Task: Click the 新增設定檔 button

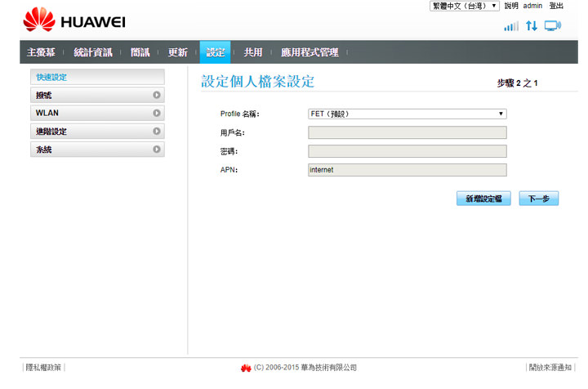Action: [x=483, y=199]
